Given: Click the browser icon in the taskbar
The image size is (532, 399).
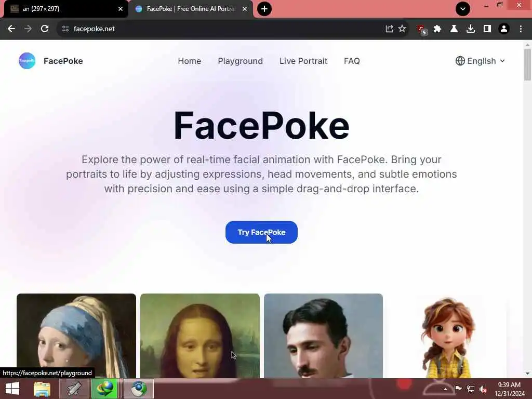Looking at the screenshot, I should click(139, 389).
